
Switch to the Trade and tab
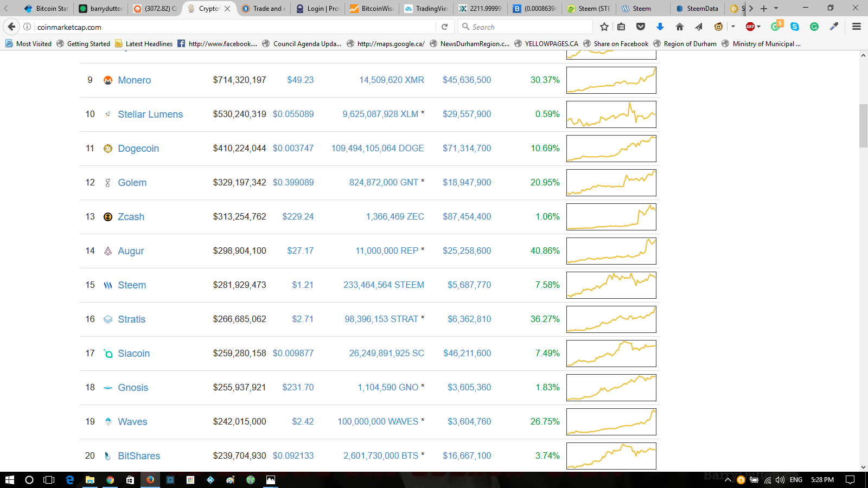(x=263, y=8)
